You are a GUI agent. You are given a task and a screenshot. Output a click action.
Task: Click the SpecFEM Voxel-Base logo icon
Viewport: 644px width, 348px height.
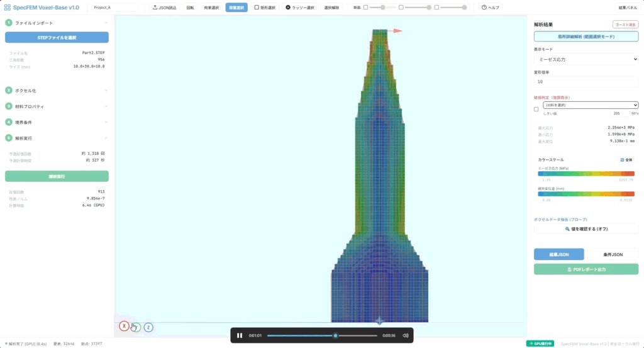tap(8, 8)
